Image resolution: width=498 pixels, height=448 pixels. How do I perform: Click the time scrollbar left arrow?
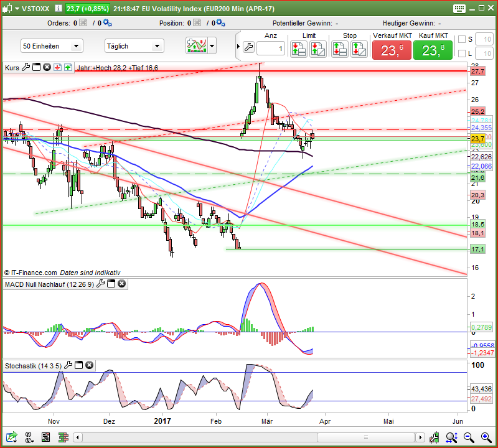(78, 437)
